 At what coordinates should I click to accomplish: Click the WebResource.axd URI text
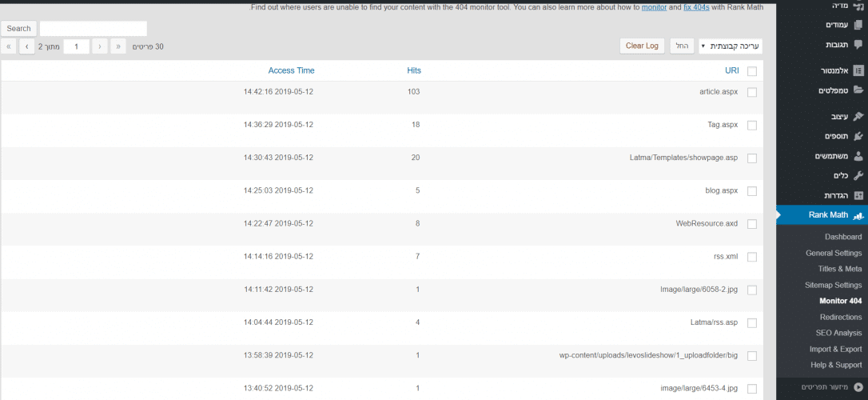(707, 223)
